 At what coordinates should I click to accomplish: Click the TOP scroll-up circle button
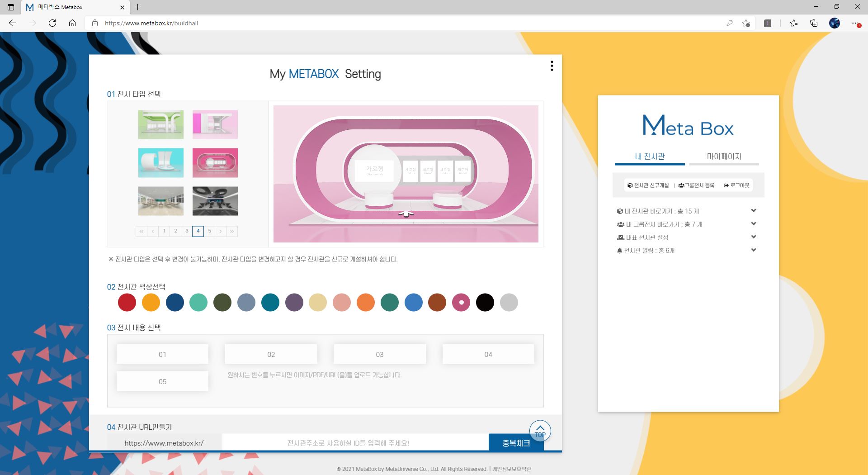pyautogui.click(x=540, y=431)
